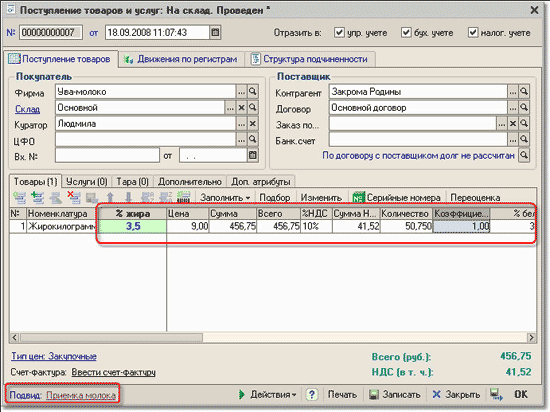This screenshot has width=550, height=412.
Task: Click the Изменить button
Action: [321, 198]
